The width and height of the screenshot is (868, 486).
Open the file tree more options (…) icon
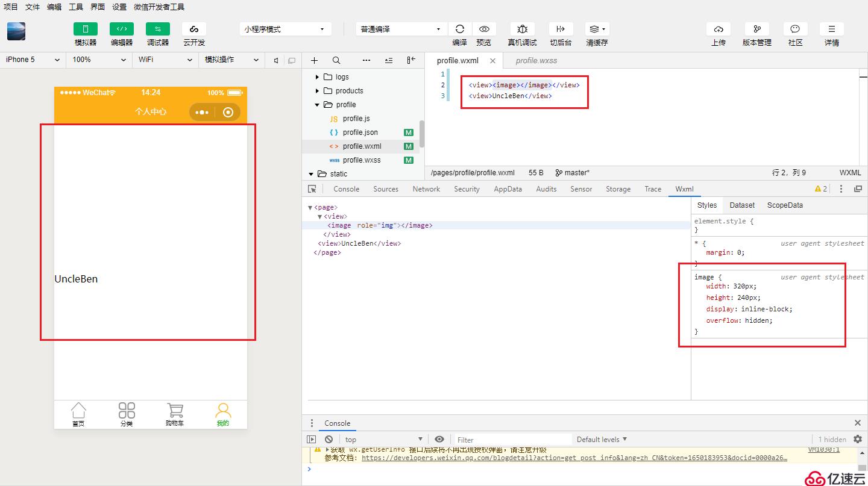point(366,60)
